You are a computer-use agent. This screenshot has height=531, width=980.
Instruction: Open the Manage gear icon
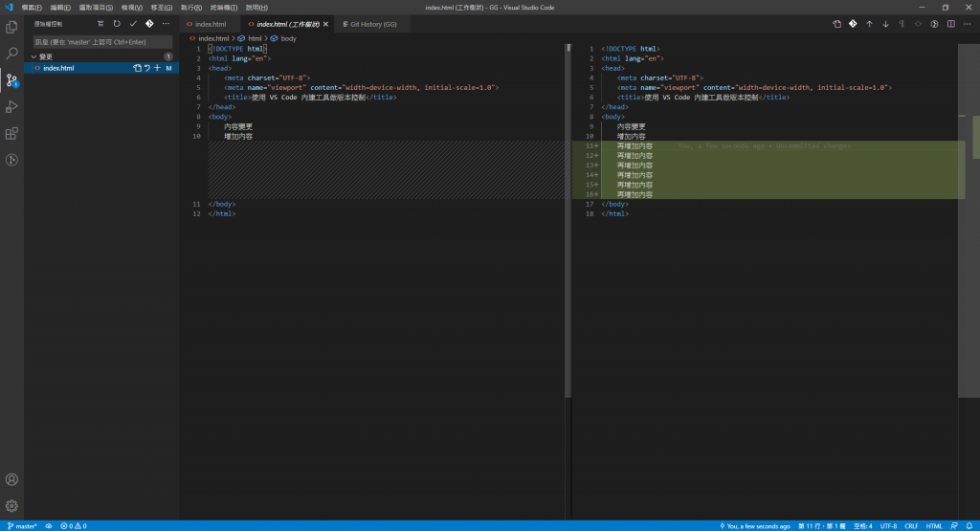(x=11, y=506)
